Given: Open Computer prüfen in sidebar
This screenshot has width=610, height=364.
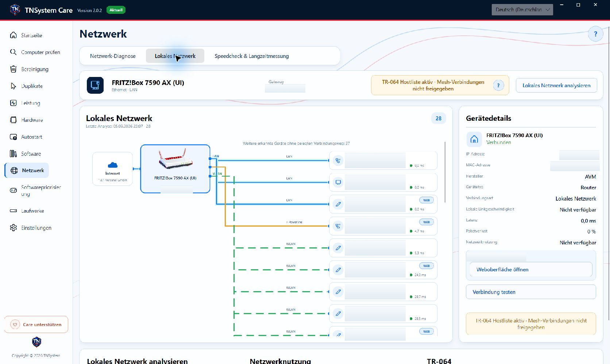Looking at the screenshot, I should point(35,52).
